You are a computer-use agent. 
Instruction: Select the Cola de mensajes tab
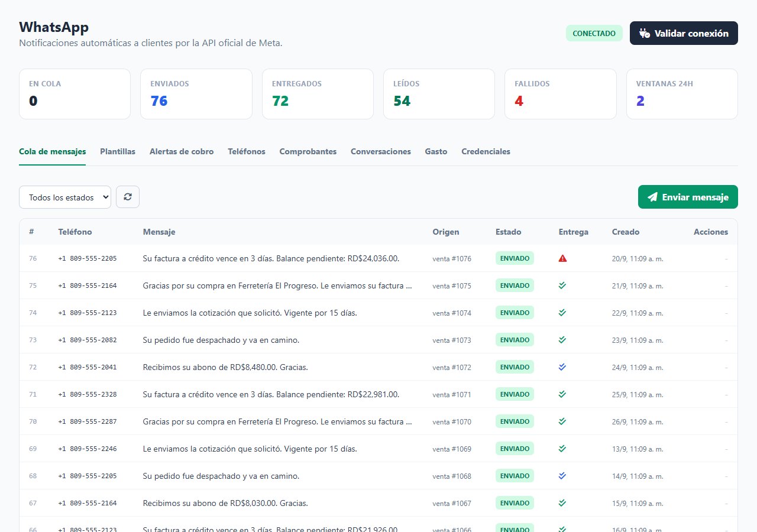click(53, 151)
